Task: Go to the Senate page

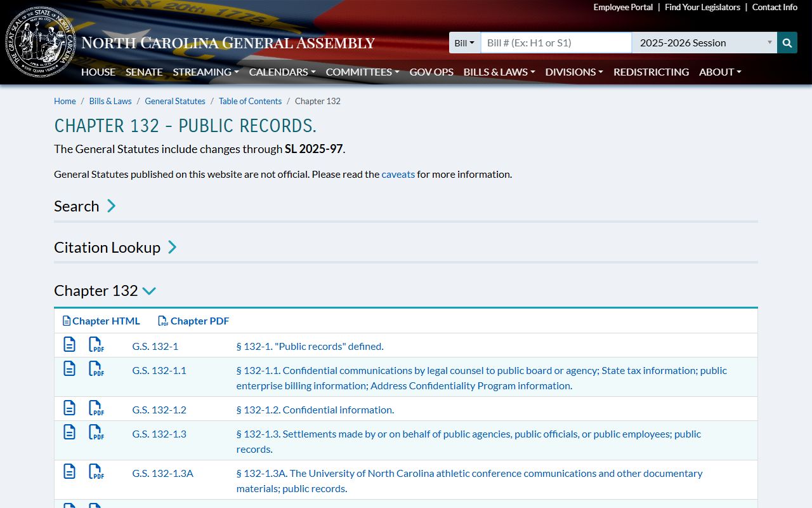Action: coord(144,72)
